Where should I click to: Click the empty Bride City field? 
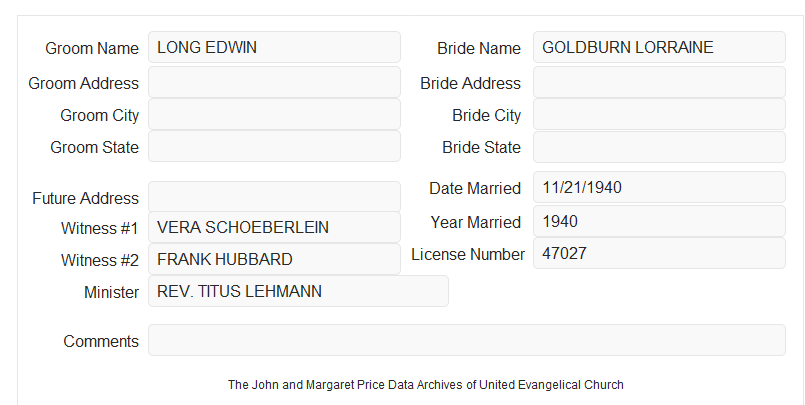pyautogui.click(x=659, y=114)
